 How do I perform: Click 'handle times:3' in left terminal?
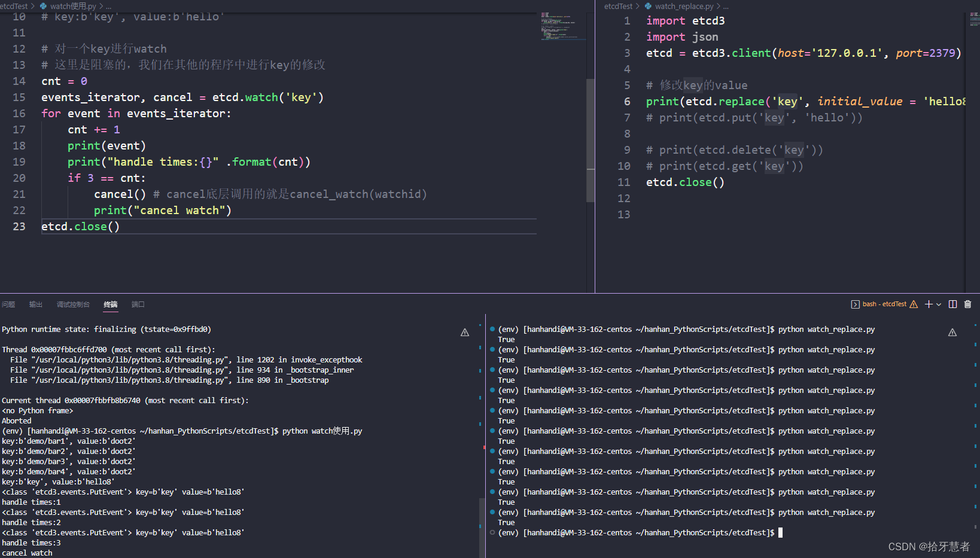[x=31, y=543]
